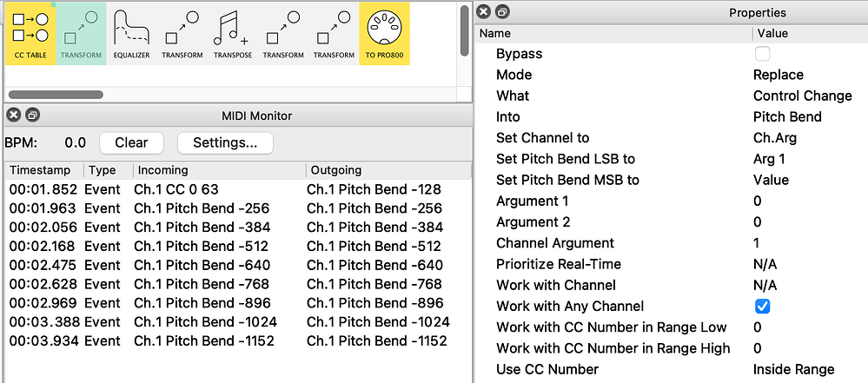This screenshot has width=868, height=383.
Task: Select the CC TABLE module icon
Action: [x=30, y=33]
